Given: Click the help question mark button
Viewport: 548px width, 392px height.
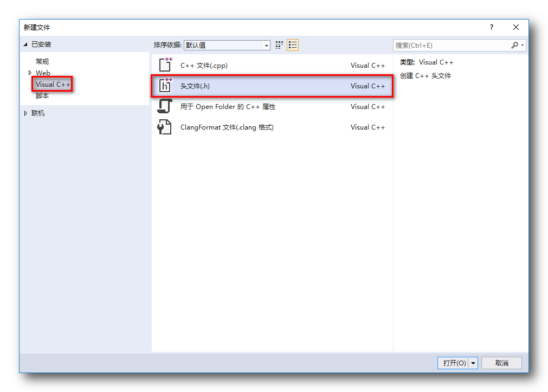Looking at the screenshot, I should pyautogui.click(x=492, y=27).
